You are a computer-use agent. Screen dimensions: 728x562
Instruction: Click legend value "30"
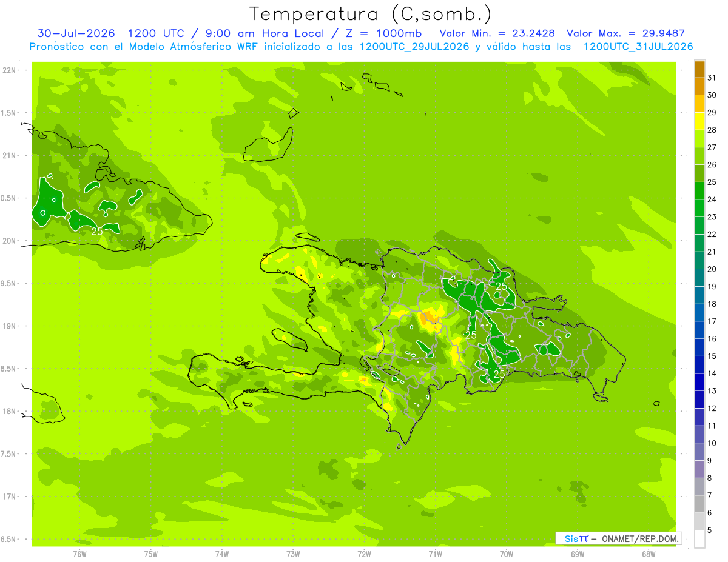pyautogui.click(x=712, y=95)
